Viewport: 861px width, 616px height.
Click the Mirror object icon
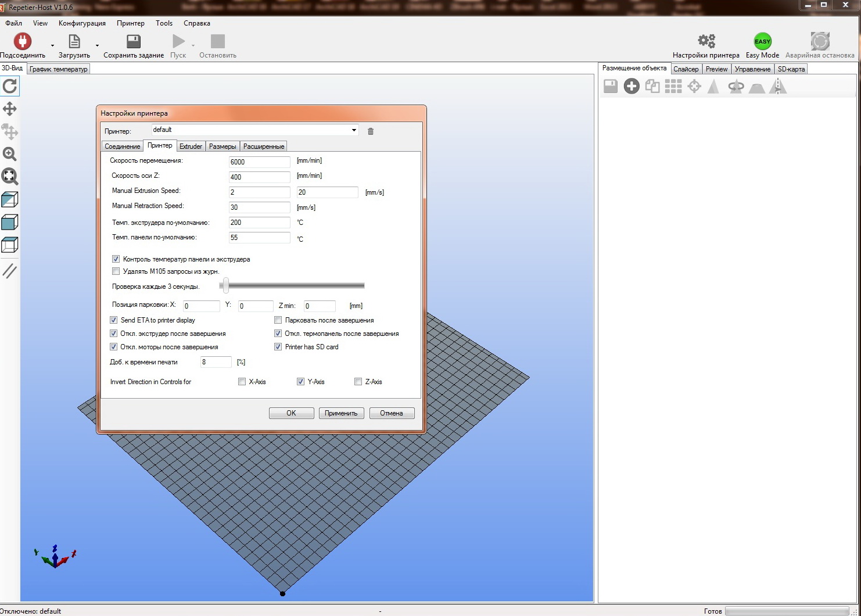[778, 87]
